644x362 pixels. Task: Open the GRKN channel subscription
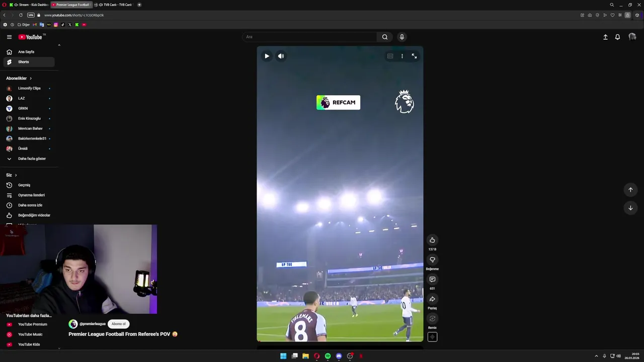pyautogui.click(x=29, y=109)
